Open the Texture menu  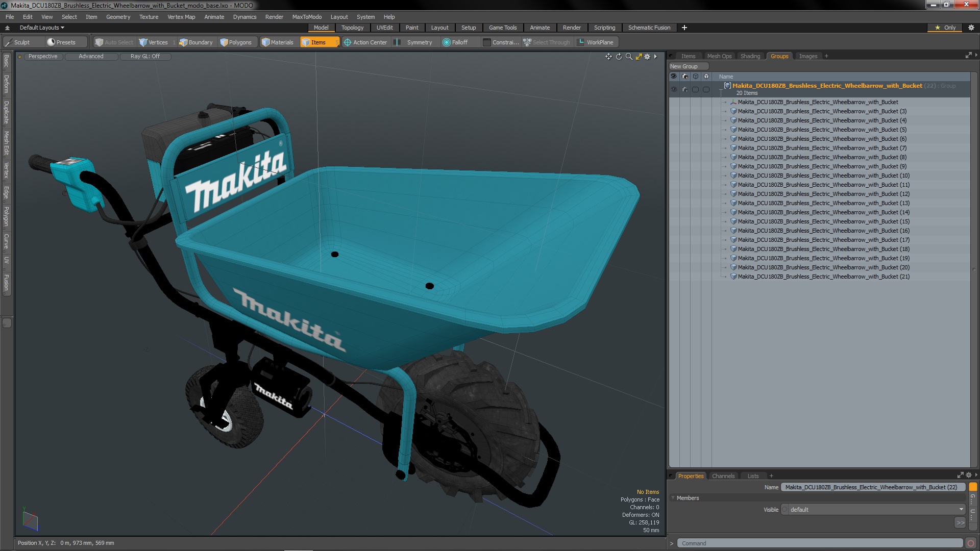(149, 17)
